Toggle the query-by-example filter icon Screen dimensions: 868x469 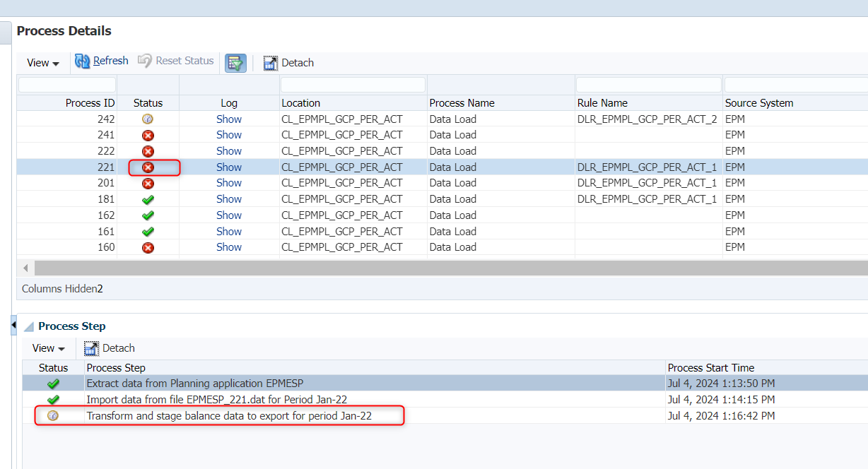235,62
